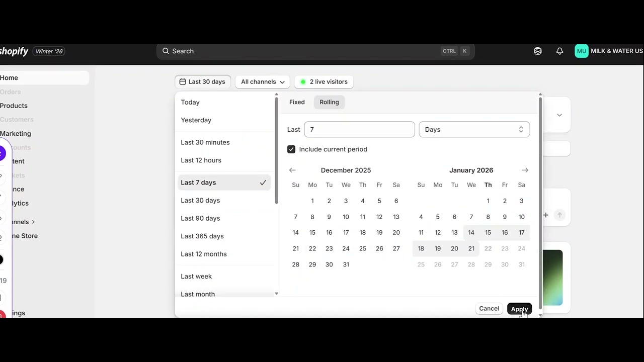Viewport: 644px width, 362px height.
Task: Open the All channels dropdown
Action: tap(263, 81)
